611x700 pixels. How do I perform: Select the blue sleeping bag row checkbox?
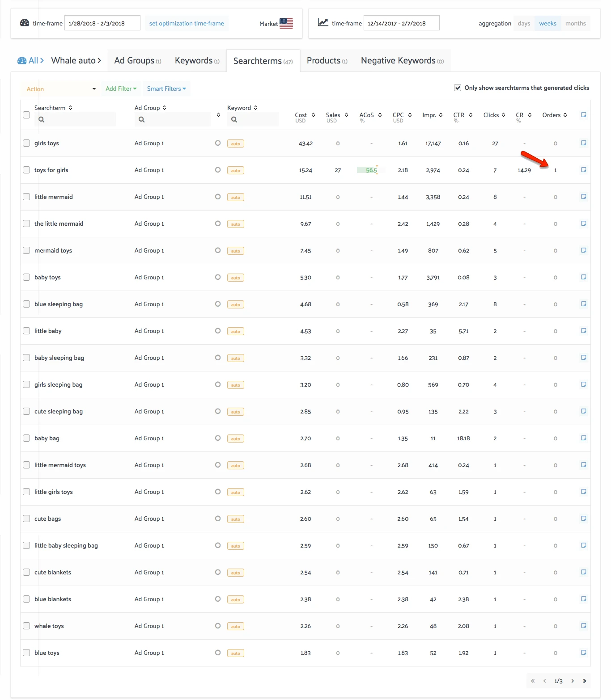click(x=26, y=304)
